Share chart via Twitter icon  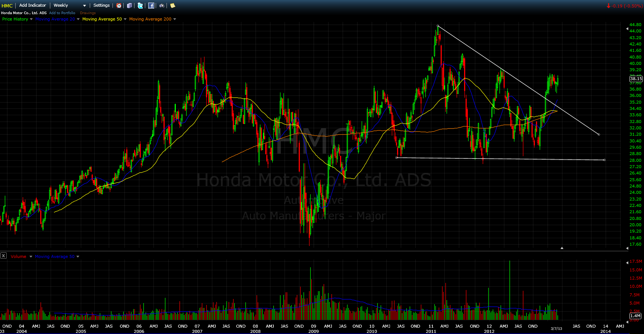[140, 6]
